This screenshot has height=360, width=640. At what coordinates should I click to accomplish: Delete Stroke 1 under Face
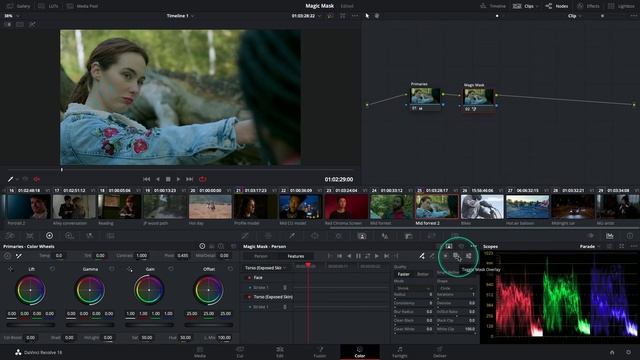[x=285, y=287]
